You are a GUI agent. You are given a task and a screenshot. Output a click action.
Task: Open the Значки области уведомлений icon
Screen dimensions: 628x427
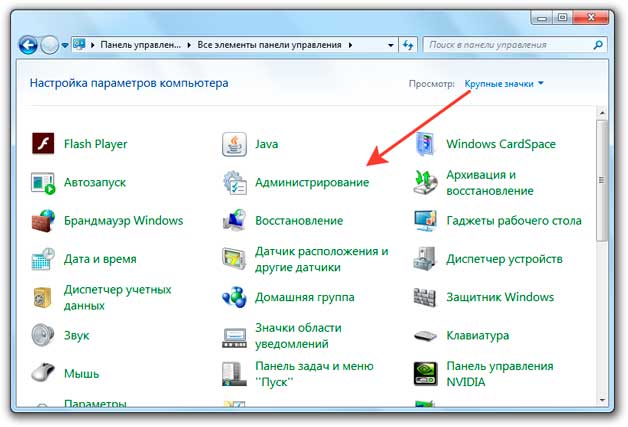(234, 338)
